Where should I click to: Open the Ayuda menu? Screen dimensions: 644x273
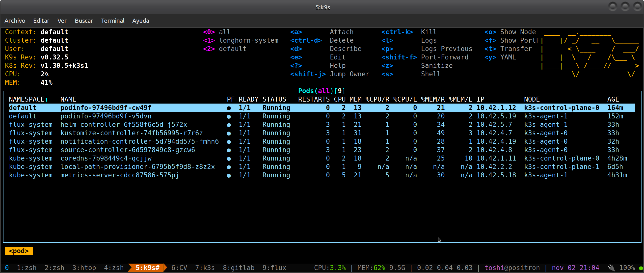coord(140,21)
